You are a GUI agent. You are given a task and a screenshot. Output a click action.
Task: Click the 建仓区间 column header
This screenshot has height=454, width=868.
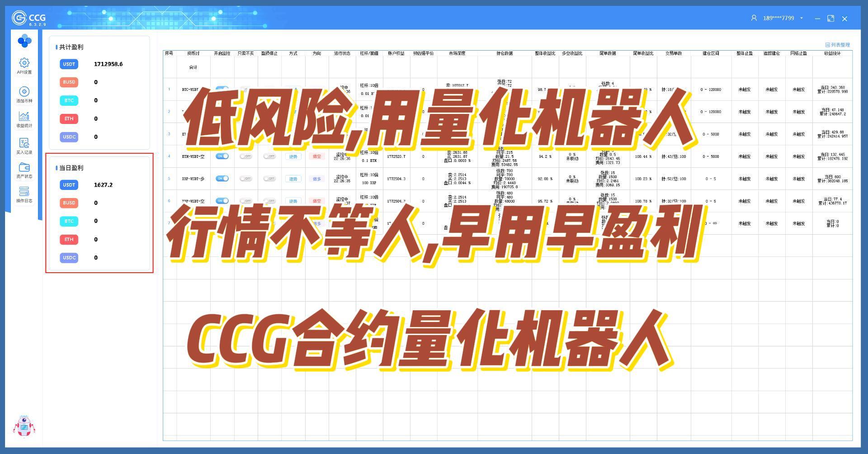coord(711,53)
